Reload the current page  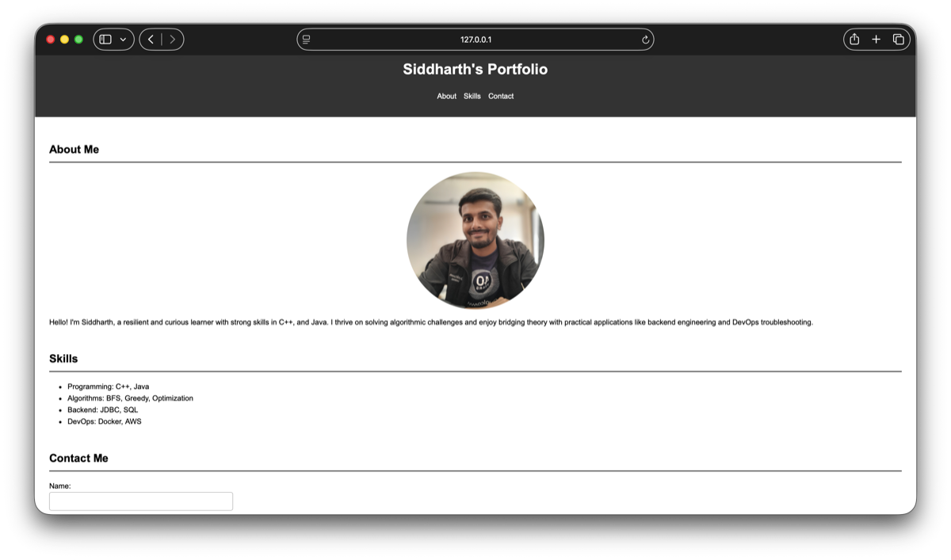(645, 40)
